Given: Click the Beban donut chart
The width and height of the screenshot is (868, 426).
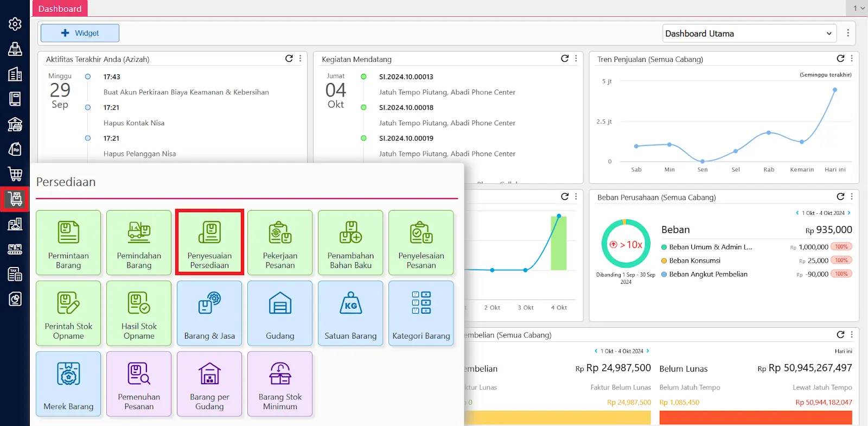Looking at the screenshot, I should click(x=626, y=244).
